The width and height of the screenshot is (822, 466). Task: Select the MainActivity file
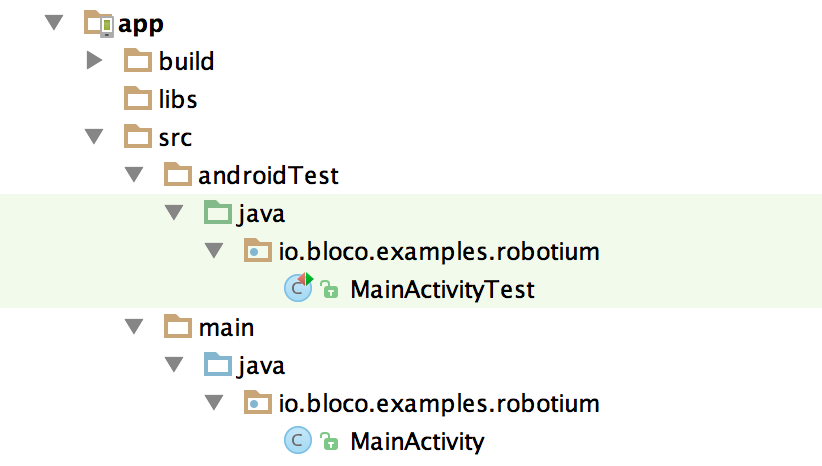(x=417, y=441)
